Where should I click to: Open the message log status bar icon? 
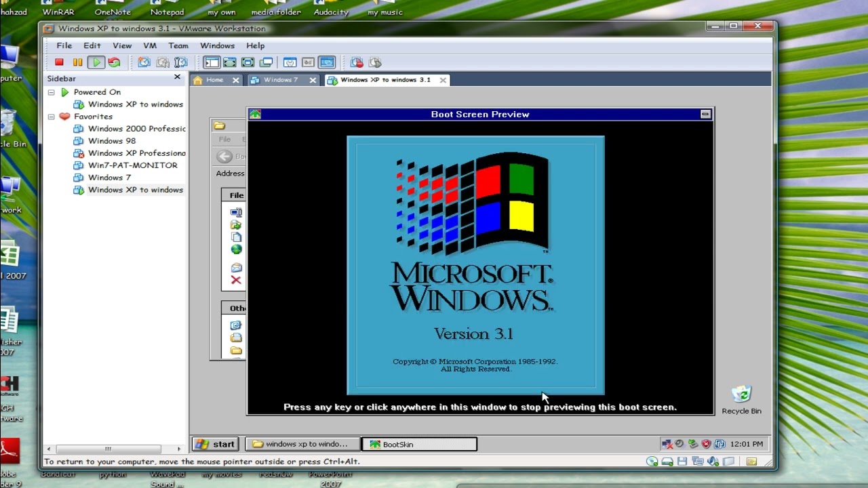[751, 462]
